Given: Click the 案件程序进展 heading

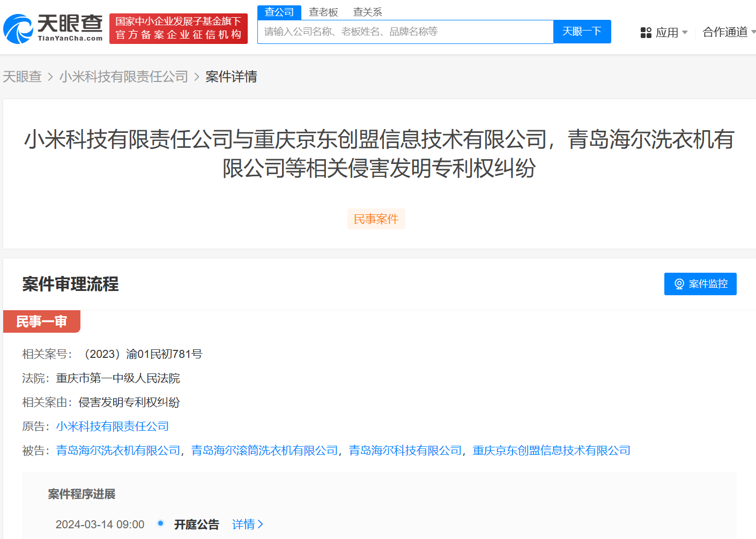Looking at the screenshot, I should coord(82,494).
